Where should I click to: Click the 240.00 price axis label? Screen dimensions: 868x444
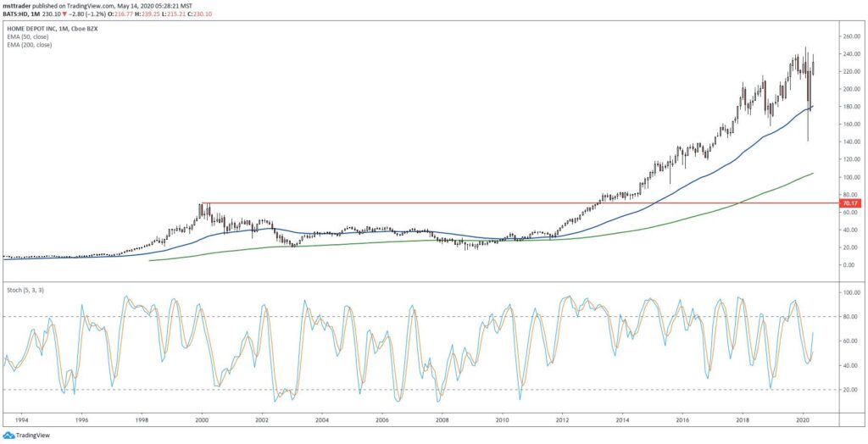(849, 54)
